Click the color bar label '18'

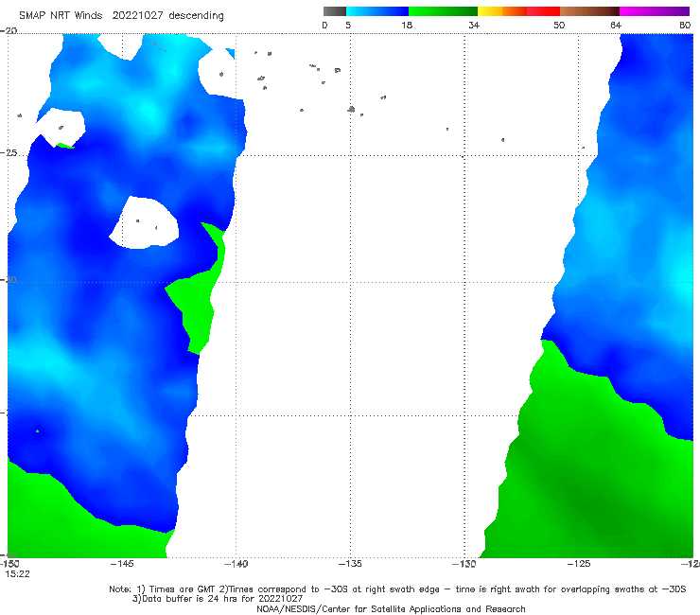pyautogui.click(x=407, y=26)
